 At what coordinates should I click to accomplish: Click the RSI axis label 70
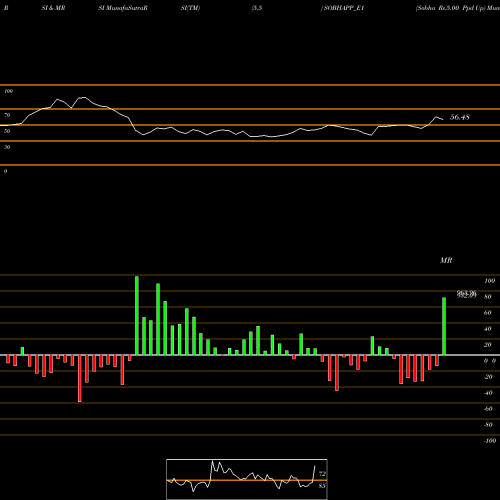point(7,115)
